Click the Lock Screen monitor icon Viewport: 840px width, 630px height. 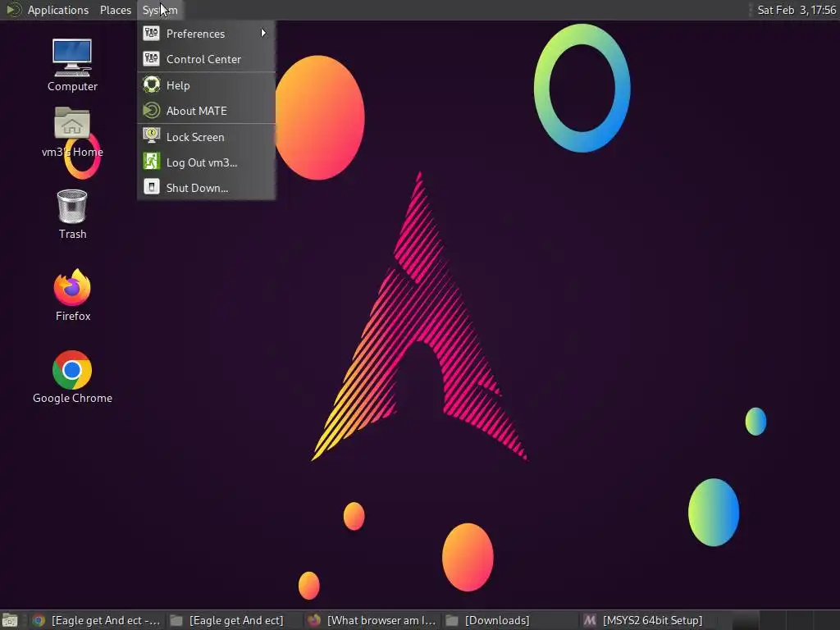(x=152, y=136)
